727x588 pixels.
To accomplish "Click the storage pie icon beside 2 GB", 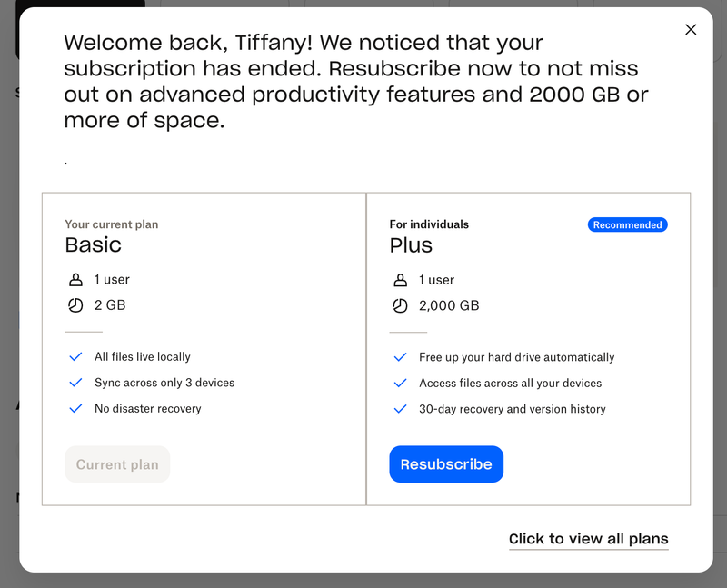I will click(x=75, y=305).
